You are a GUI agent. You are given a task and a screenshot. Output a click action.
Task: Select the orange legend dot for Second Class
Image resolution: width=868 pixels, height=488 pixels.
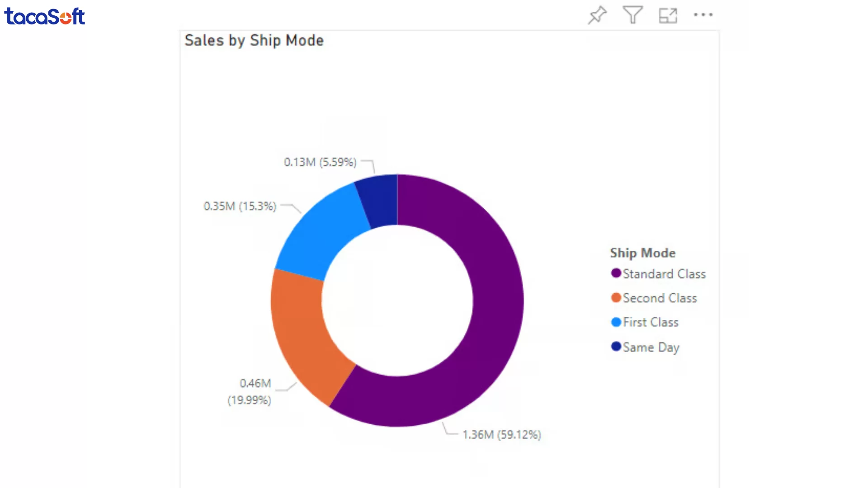pyautogui.click(x=616, y=297)
